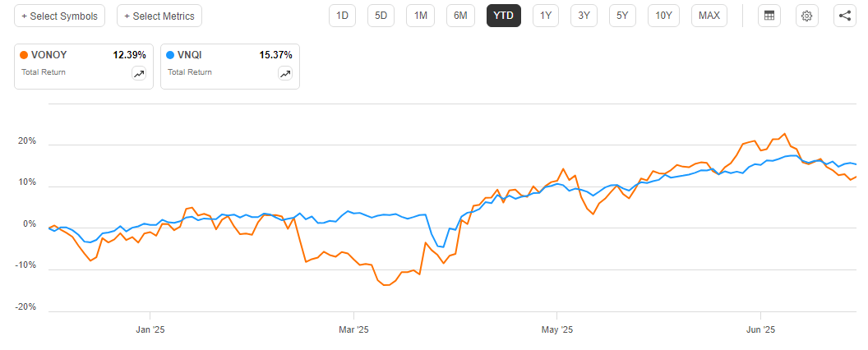The width and height of the screenshot is (868, 350).
Task: Click the share chart icon
Action: point(845,16)
